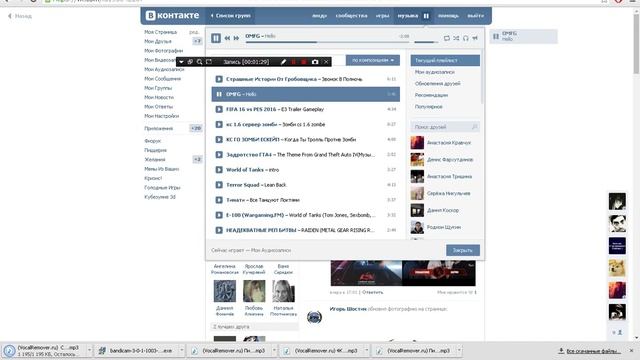Play FIFA 16 vs PES 2016 track
This screenshot has height=360, width=640.
coord(219,109)
